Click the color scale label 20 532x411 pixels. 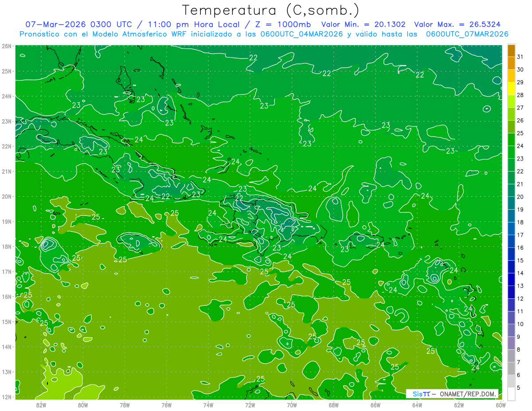coord(520,197)
